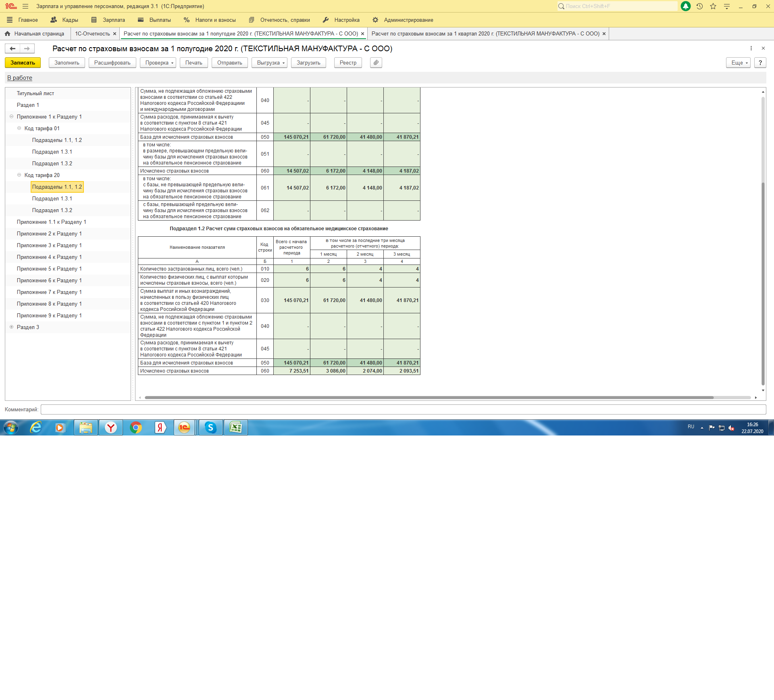774x700 pixels.
Task: Click the file explorer taskbar icon
Action: click(86, 427)
